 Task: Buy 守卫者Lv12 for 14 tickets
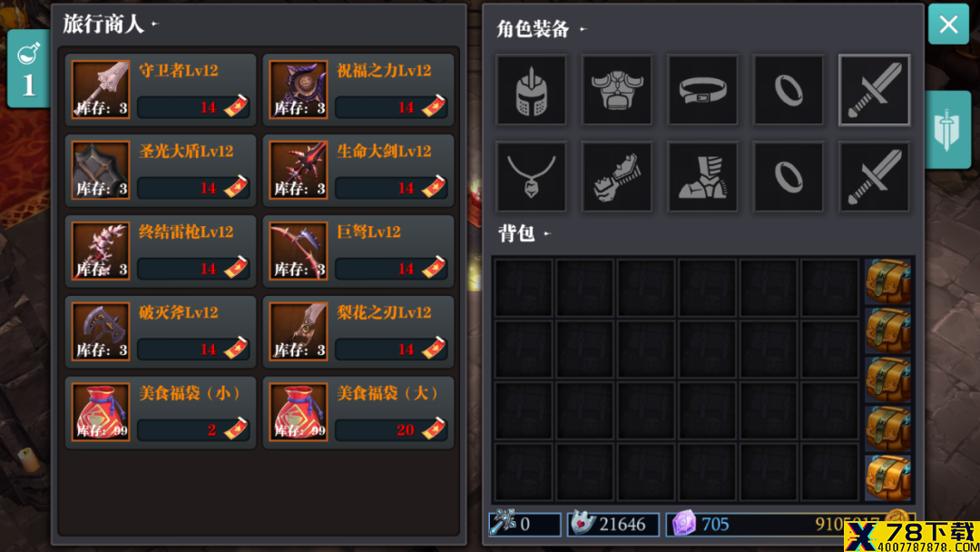[193, 107]
